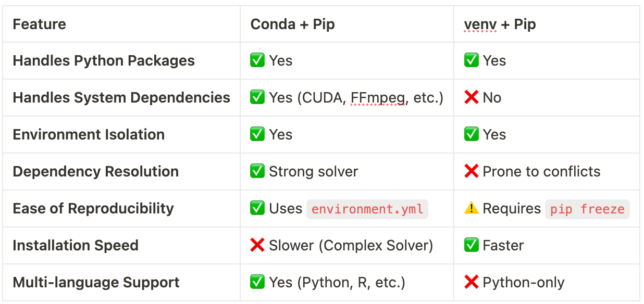
Task: Click the red X next to "No"
Action: pyautogui.click(x=471, y=97)
